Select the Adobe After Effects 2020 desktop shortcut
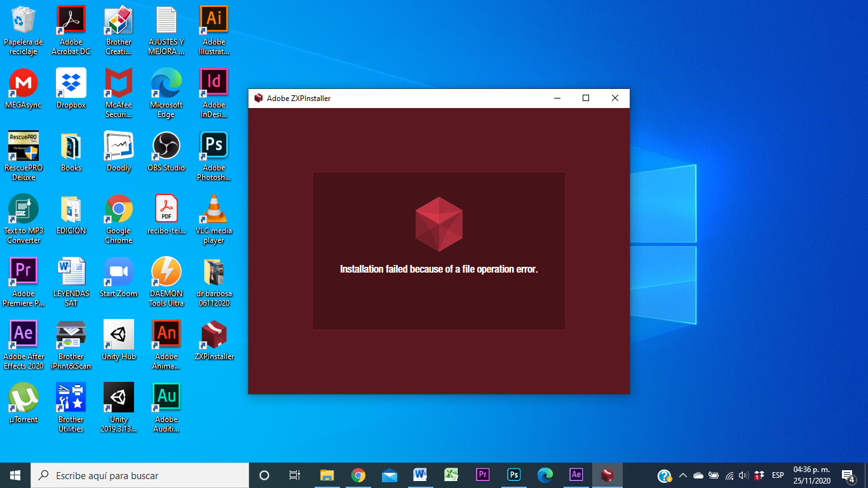 click(24, 344)
